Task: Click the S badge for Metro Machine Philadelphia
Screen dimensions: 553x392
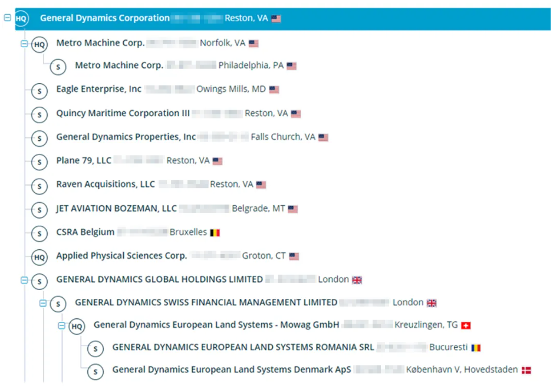Action: click(x=58, y=67)
